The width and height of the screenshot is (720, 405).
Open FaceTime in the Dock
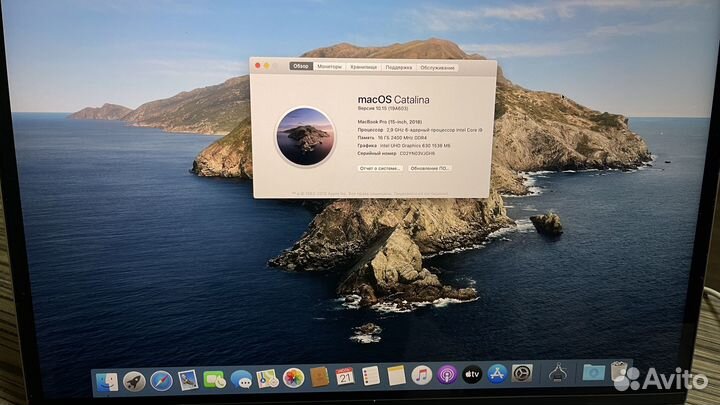pyautogui.click(x=214, y=380)
